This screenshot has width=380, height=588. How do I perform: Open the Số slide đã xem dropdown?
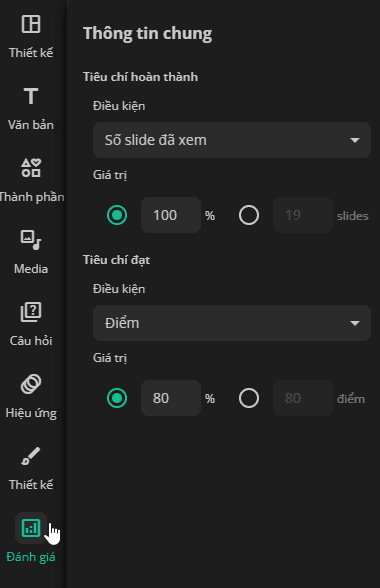pyautogui.click(x=232, y=140)
